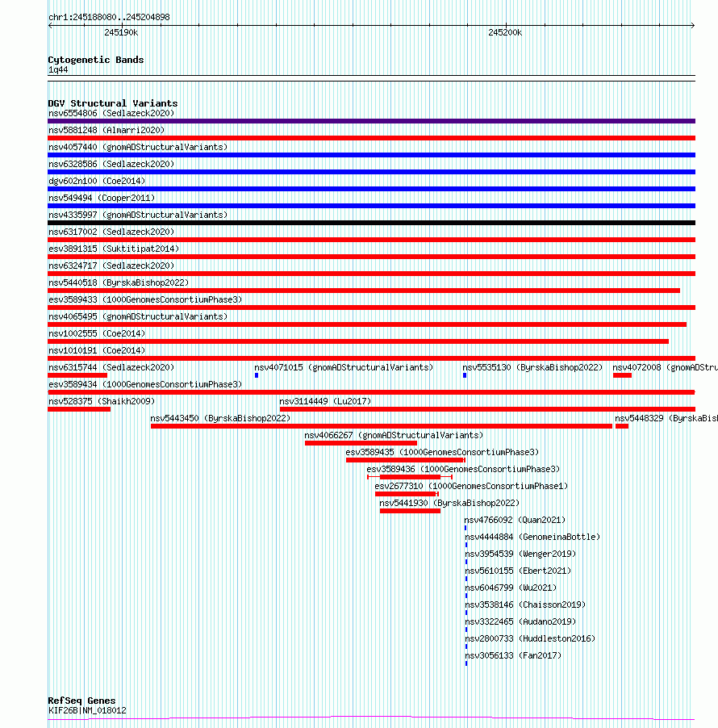Click the 245200k ruler tick label
Screen dimensions: 718x728
(505, 32)
